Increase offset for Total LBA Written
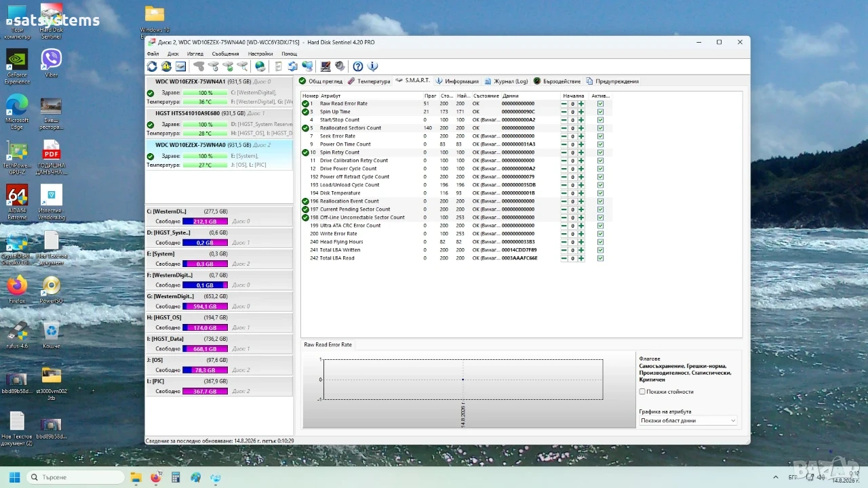This screenshot has width=868, height=488. click(x=581, y=250)
